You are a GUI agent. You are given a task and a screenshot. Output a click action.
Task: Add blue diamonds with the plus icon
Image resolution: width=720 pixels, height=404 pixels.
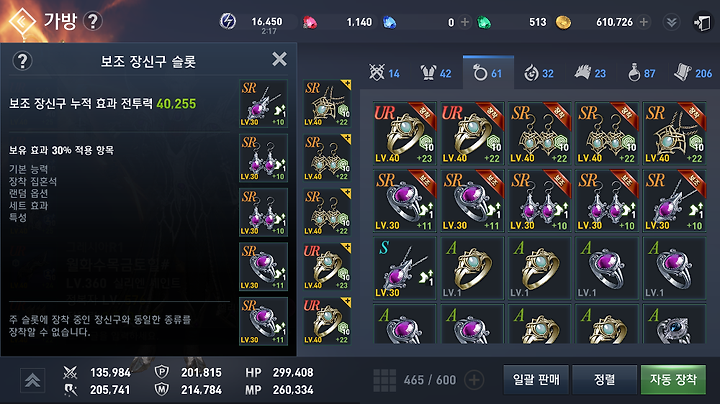(465, 22)
